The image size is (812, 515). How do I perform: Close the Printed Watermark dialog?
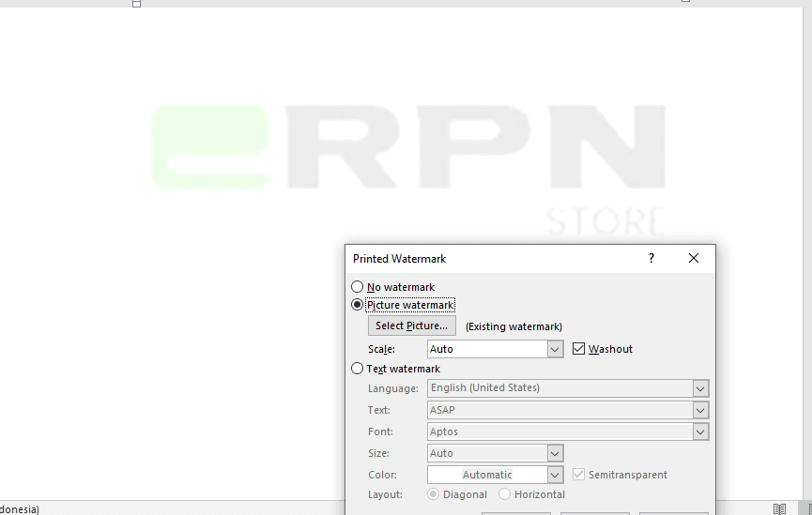tap(694, 258)
